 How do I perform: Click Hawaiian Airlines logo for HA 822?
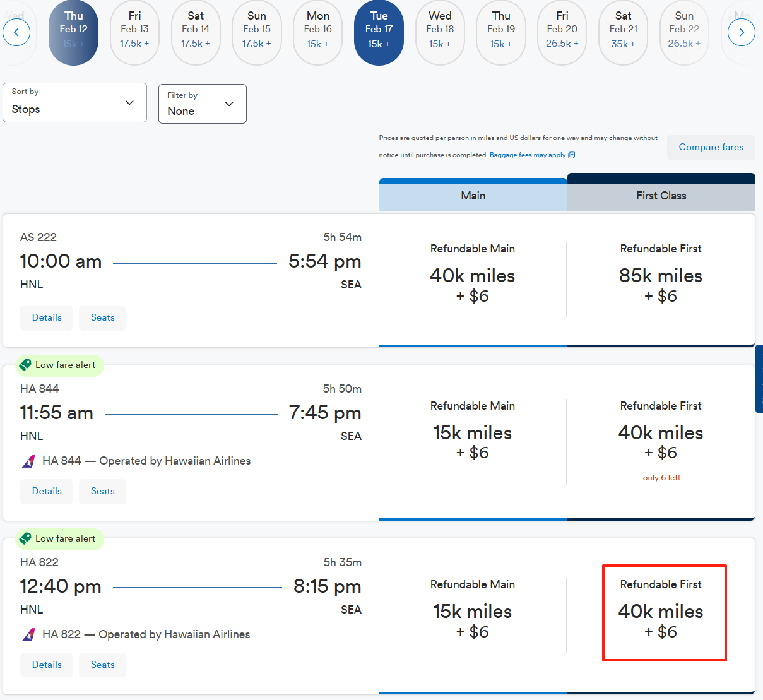pos(28,635)
